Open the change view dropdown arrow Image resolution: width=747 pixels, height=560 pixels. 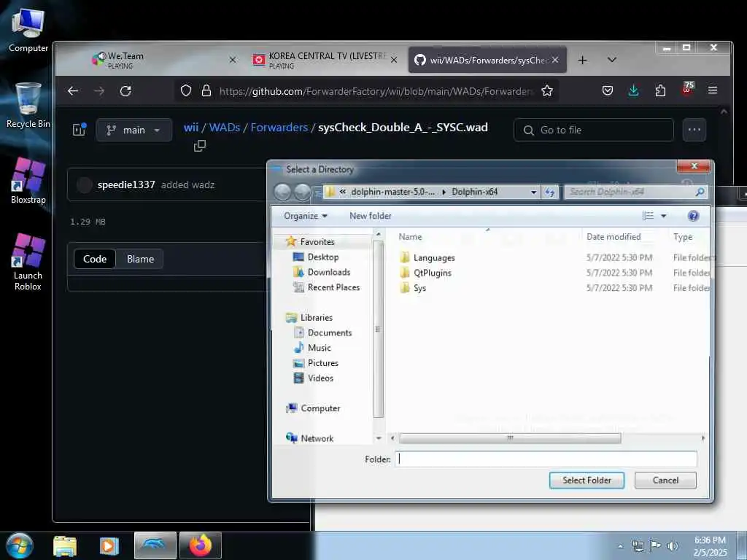pos(663,216)
